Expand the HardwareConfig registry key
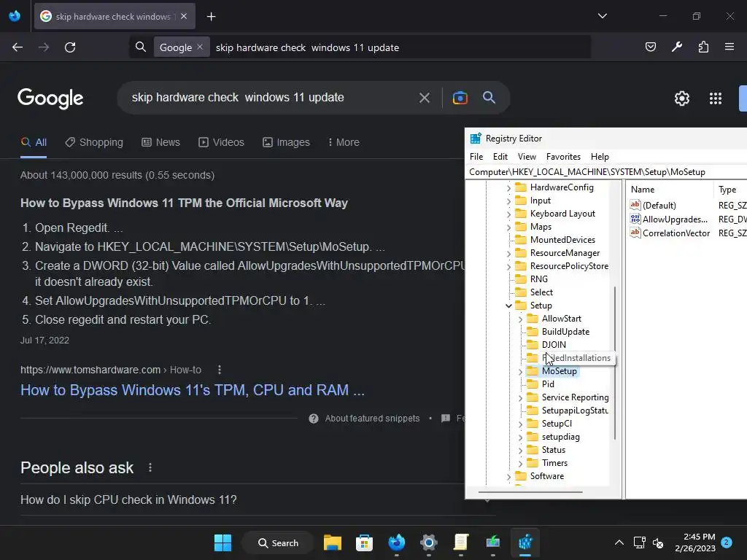747x560 pixels. 508,188
